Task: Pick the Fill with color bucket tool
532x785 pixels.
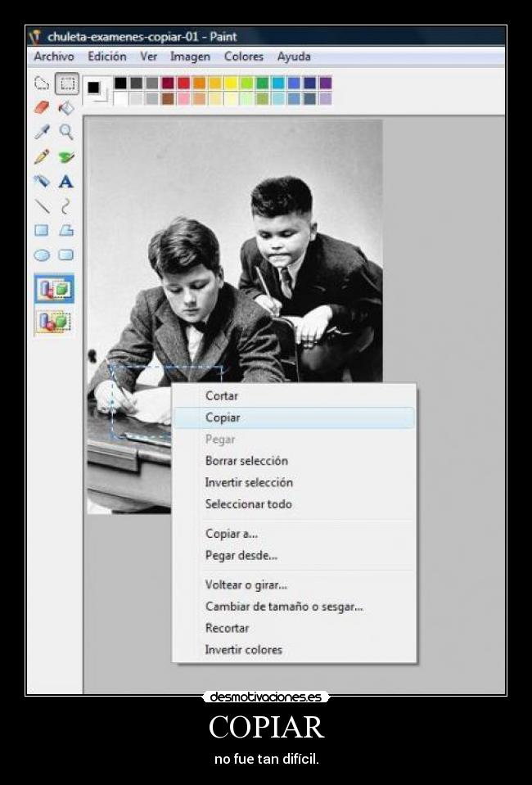Action: 66,107
